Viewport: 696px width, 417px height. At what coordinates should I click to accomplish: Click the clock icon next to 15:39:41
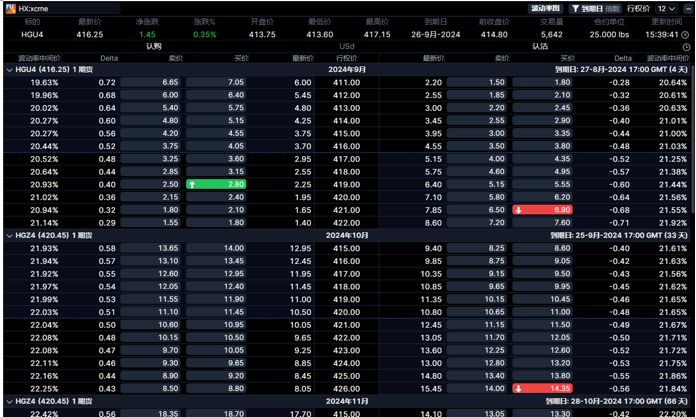(687, 34)
